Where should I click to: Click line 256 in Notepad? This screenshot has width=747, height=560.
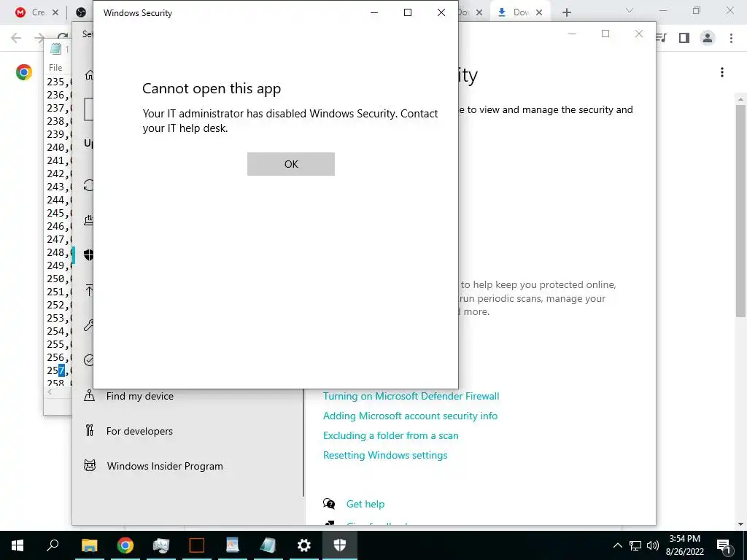coord(58,357)
